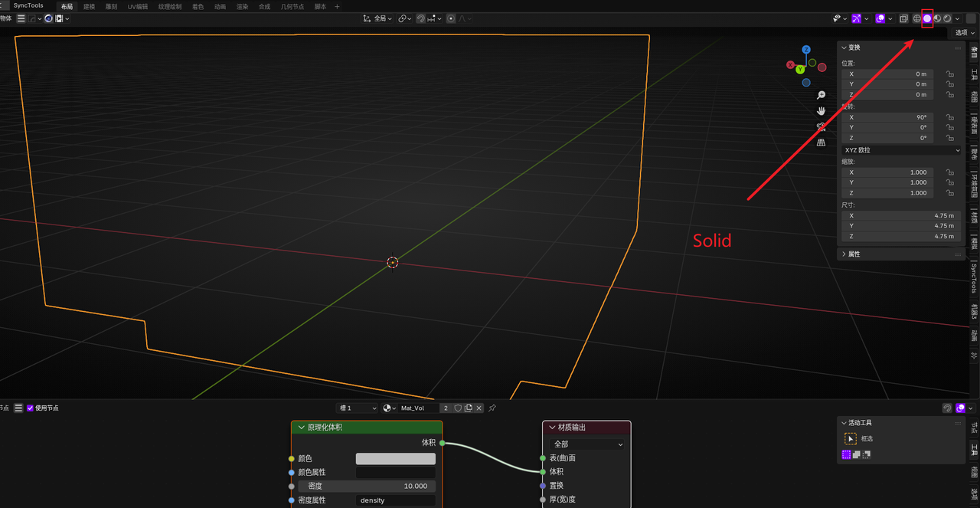Click 密度 slider value 10.000
This screenshot has width=980, height=508.
pos(367,486)
